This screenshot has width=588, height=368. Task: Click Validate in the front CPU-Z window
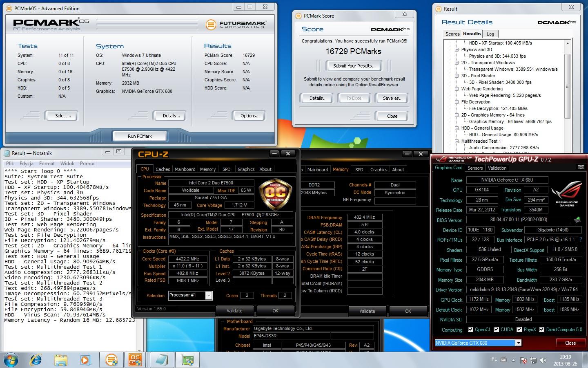click(234, 311)
